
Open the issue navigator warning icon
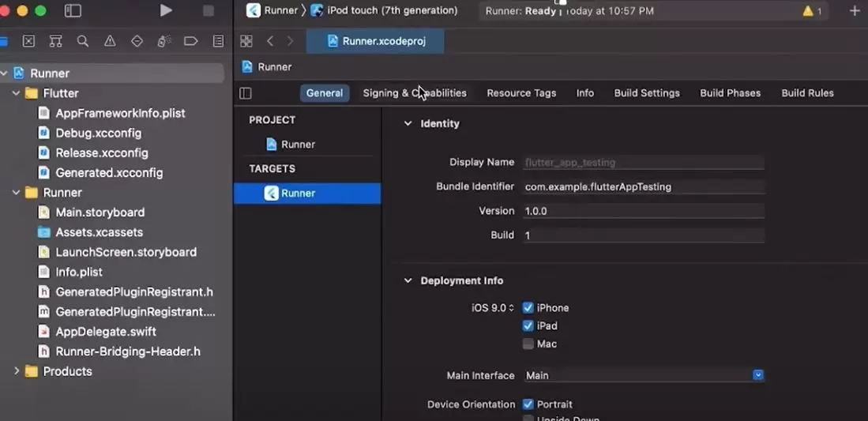(x=110, y=42)
